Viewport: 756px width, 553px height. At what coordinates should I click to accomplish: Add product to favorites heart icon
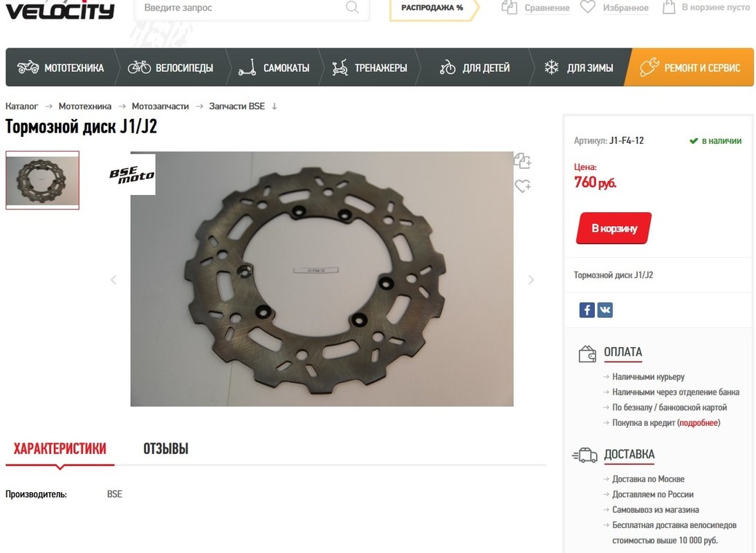[523, 185]
